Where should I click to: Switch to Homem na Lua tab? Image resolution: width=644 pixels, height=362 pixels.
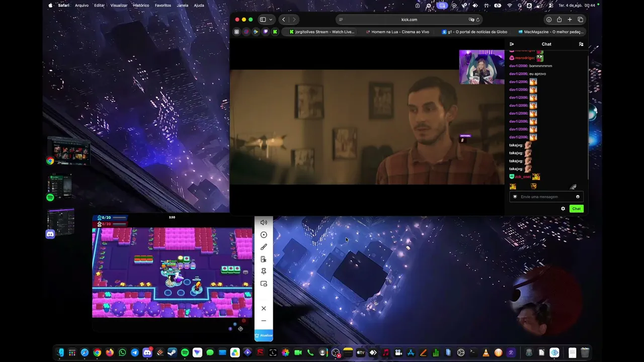[397, 32]
